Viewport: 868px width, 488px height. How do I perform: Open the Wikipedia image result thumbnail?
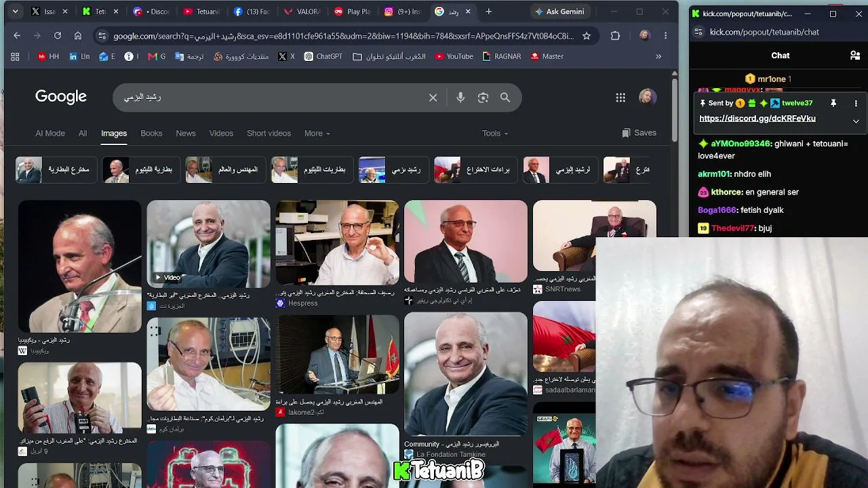click(80, 266)
